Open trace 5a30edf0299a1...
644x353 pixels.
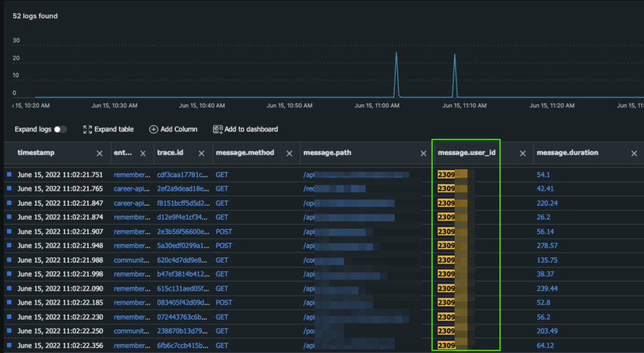coord(183,245)
